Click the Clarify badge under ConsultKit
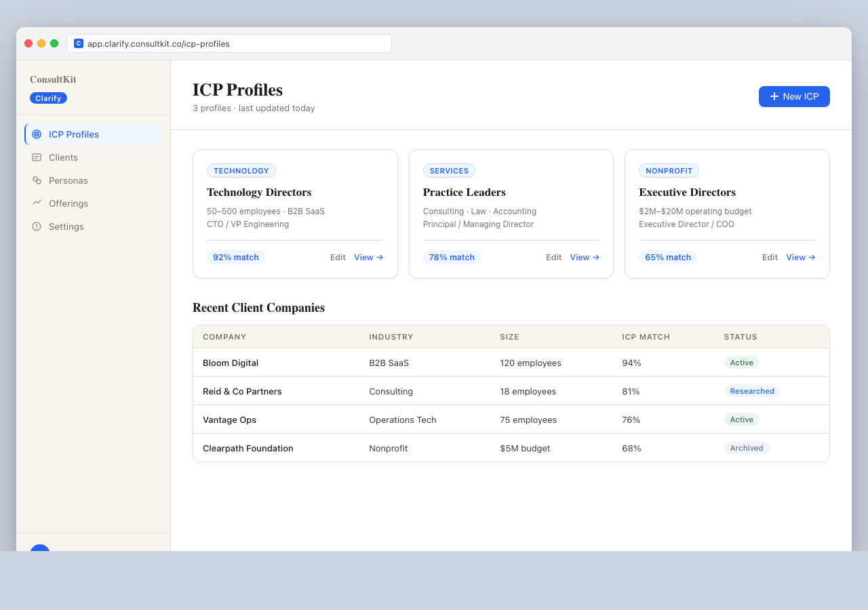Viewport: 868px width, 610px height. [x=48, y=98]
